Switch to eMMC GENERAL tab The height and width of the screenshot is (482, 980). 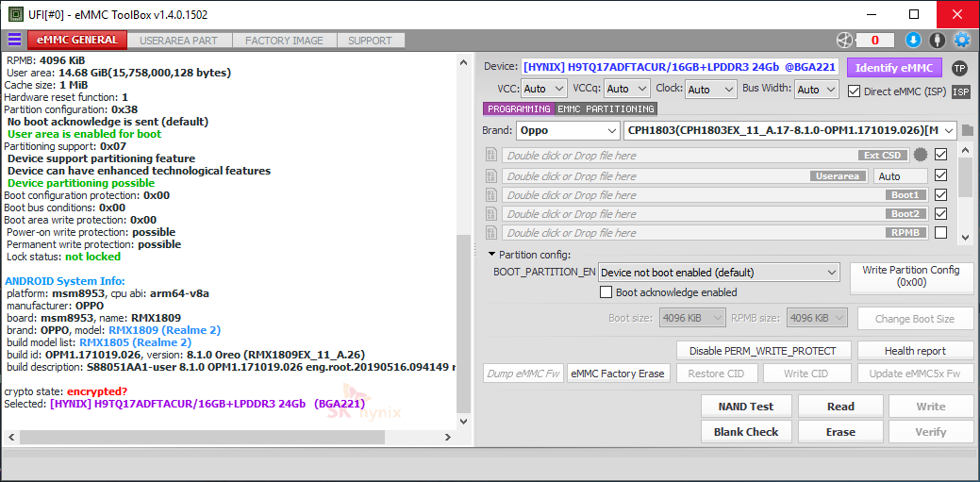point(77,40)
